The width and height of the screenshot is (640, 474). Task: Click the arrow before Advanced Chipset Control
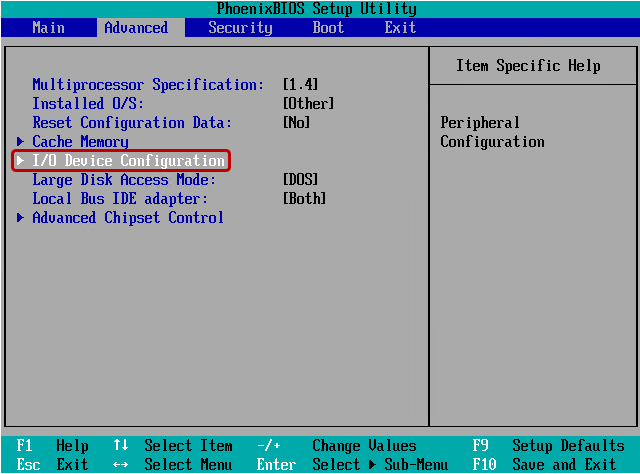point(21,218)
